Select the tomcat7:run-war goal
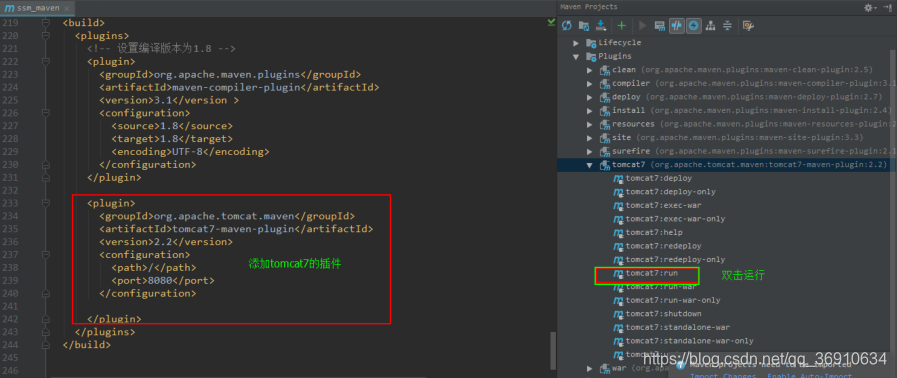 tap(661, 287)
